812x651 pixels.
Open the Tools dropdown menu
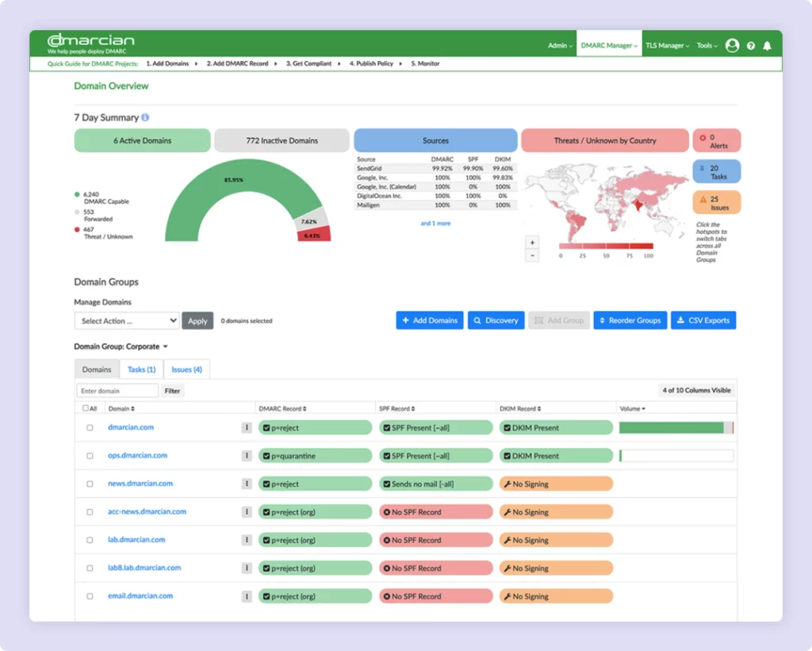point(707,45)
